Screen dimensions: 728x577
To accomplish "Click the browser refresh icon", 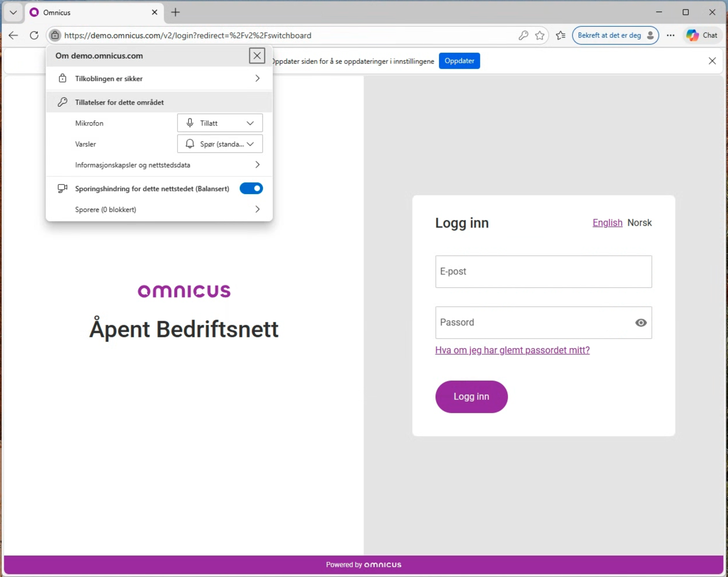I will (x=34, y=35).
